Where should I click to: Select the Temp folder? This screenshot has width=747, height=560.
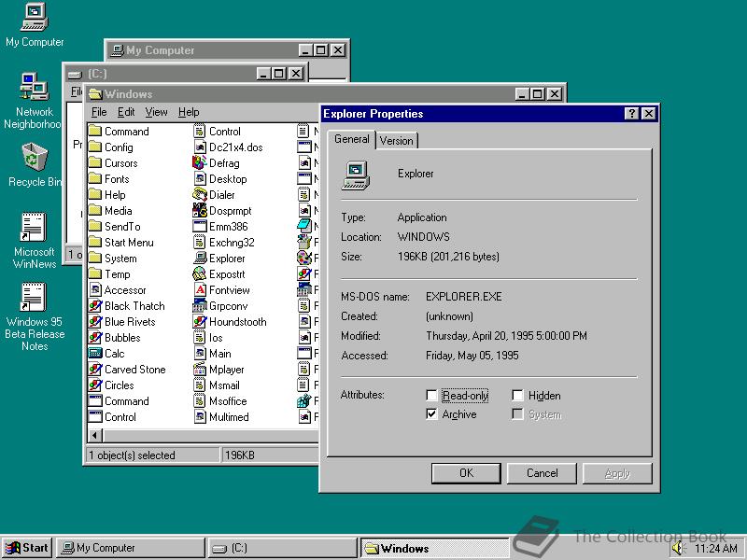pos(109,273)
